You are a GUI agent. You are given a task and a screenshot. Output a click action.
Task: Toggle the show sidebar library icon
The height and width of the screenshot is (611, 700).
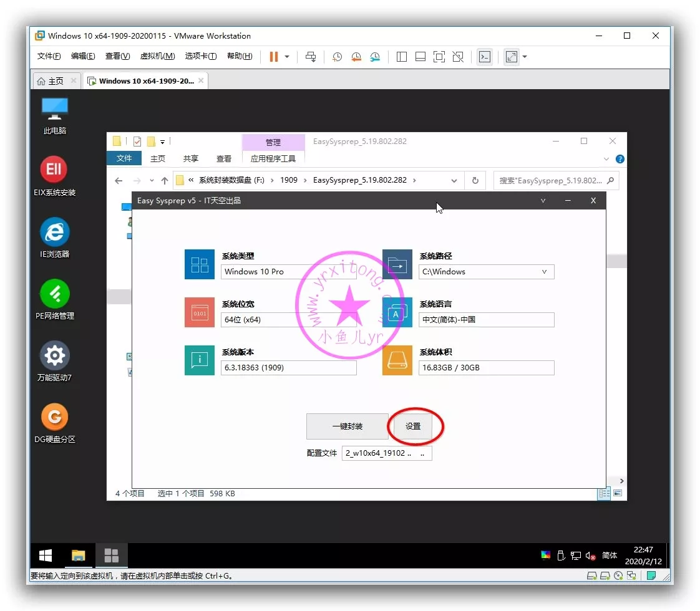[402, 57]
